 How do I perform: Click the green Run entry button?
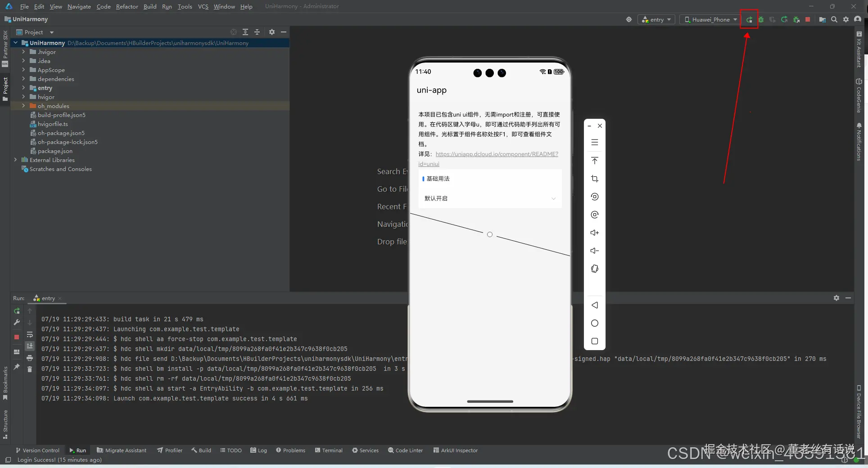click(749, 20)
